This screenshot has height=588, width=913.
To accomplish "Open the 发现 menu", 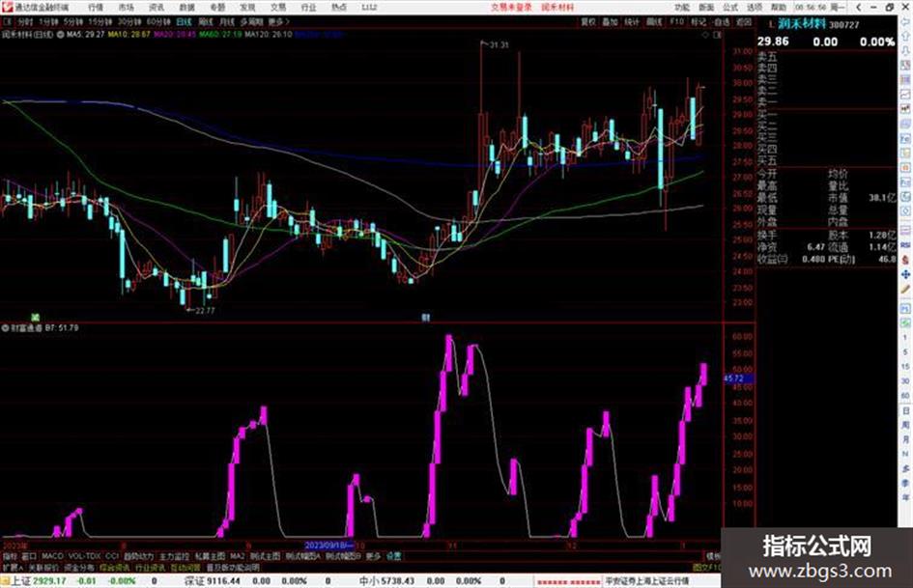I will 247,8.
